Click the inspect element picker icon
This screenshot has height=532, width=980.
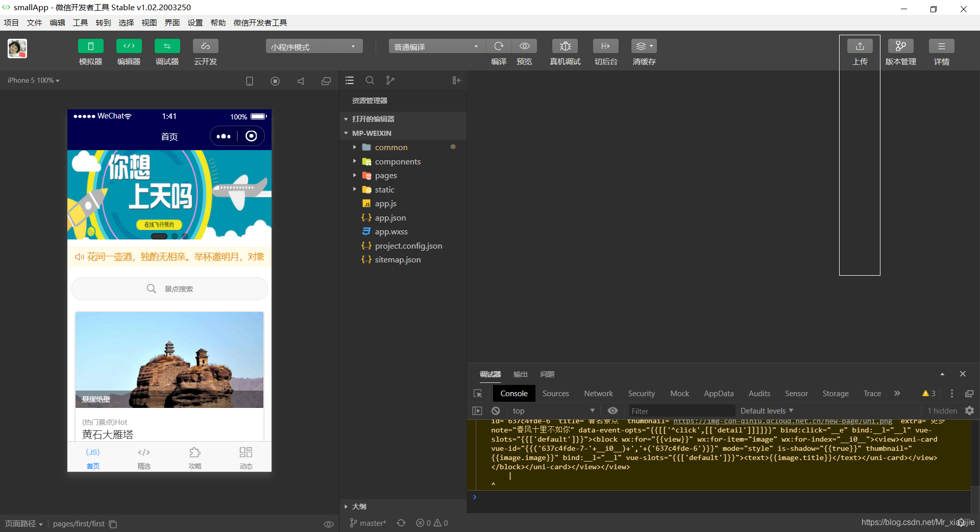(478, 394)
